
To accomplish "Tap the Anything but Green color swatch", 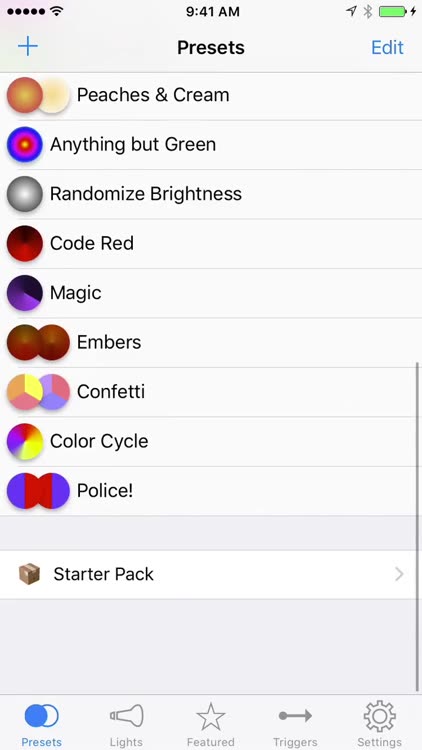I will click(25, 144).
